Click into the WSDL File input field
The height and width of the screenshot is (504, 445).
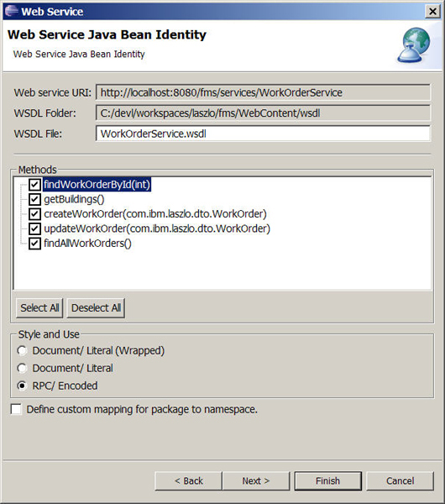point(263,134)
